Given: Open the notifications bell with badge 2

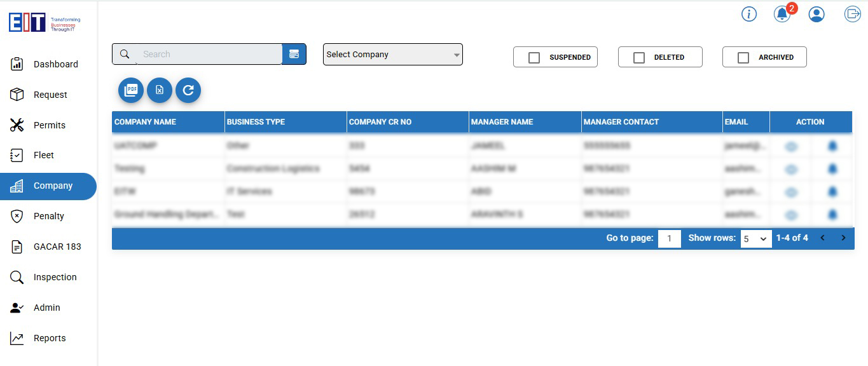Looking at the screenshot, I should [x=782, y=14].
